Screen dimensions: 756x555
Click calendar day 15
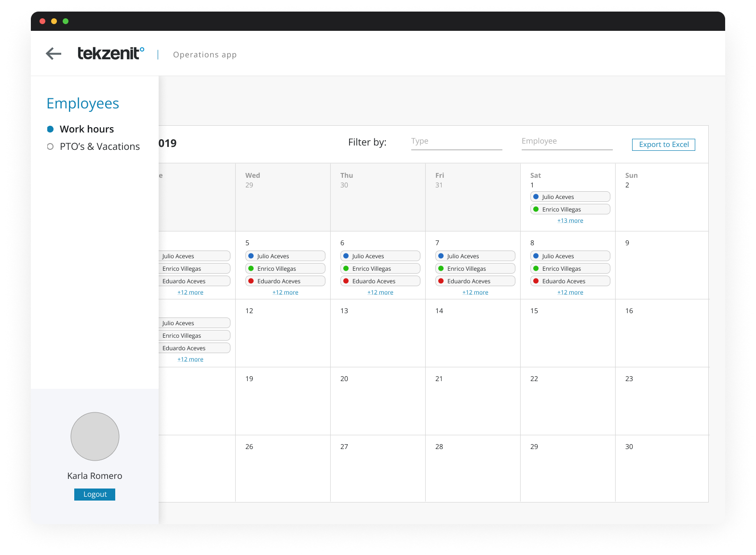[568, 333]
